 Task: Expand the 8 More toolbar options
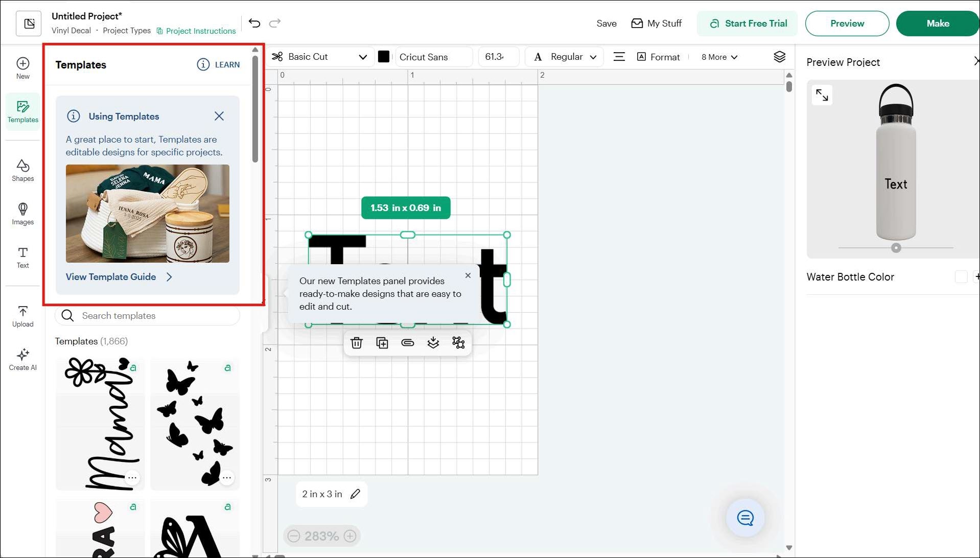click(x=719, y=57)
